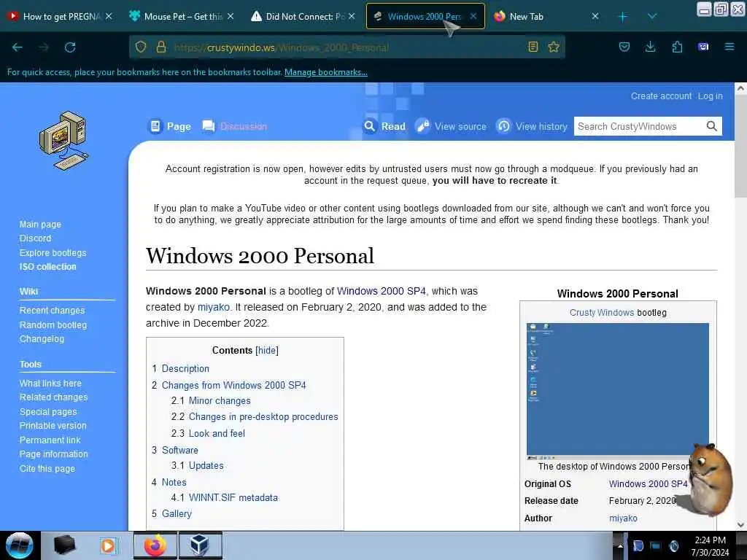747x560 pixels.
Task: Open the Extensions puzzle icon
Action: click(677, 47)
